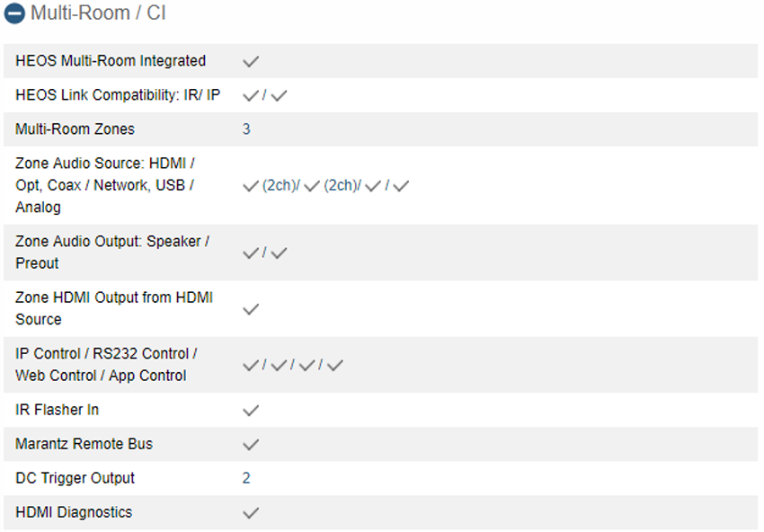Click the HDMI (2ch) checkmark in Zone Audio Source
Image resolution: width=764 pixels, height=532 pixels.
251,186
